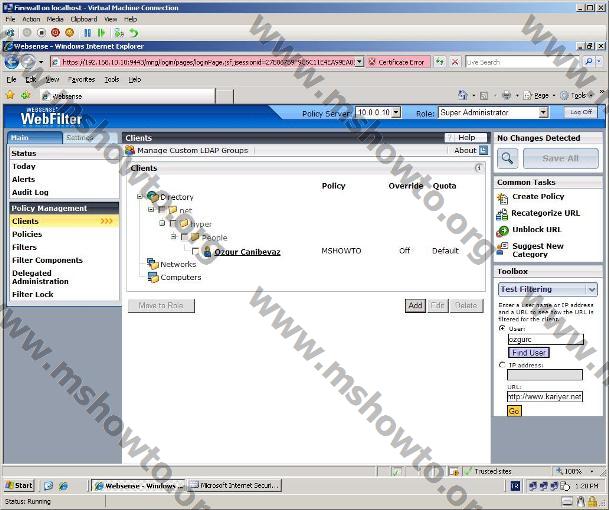Open the Favorites menu in IE
Screen dimensions: 609x510
coord(81,79)
